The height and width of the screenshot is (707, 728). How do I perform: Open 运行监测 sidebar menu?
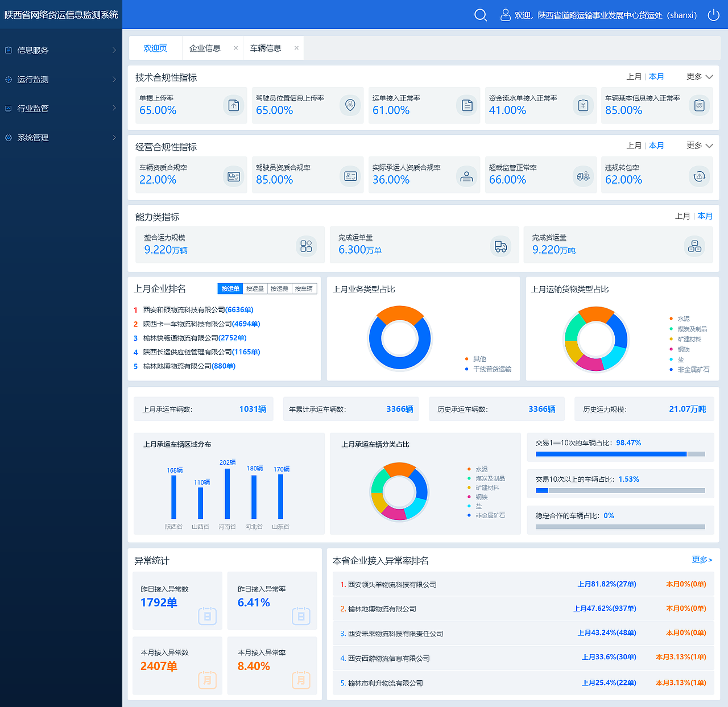[61, 80]
